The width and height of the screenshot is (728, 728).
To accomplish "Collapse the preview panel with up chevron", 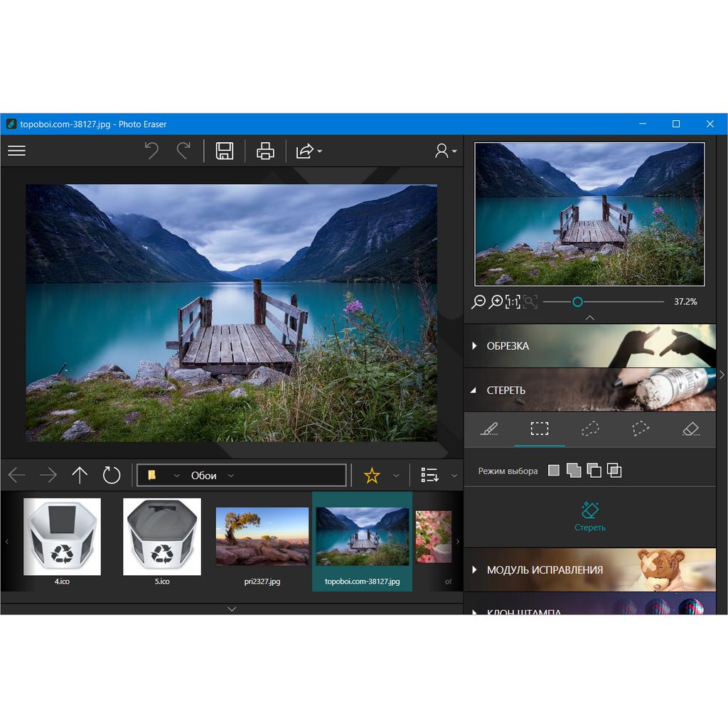I will [x=589, y=318].
